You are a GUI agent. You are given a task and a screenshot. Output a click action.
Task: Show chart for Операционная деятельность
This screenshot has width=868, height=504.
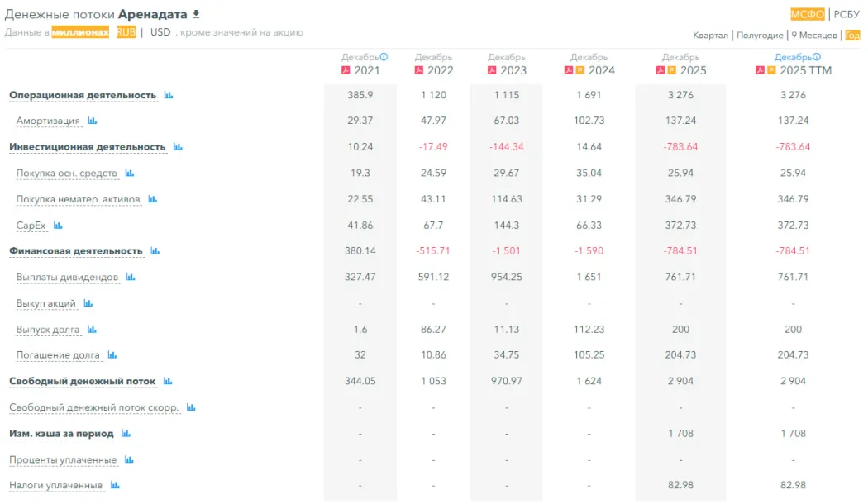[169, 95]
